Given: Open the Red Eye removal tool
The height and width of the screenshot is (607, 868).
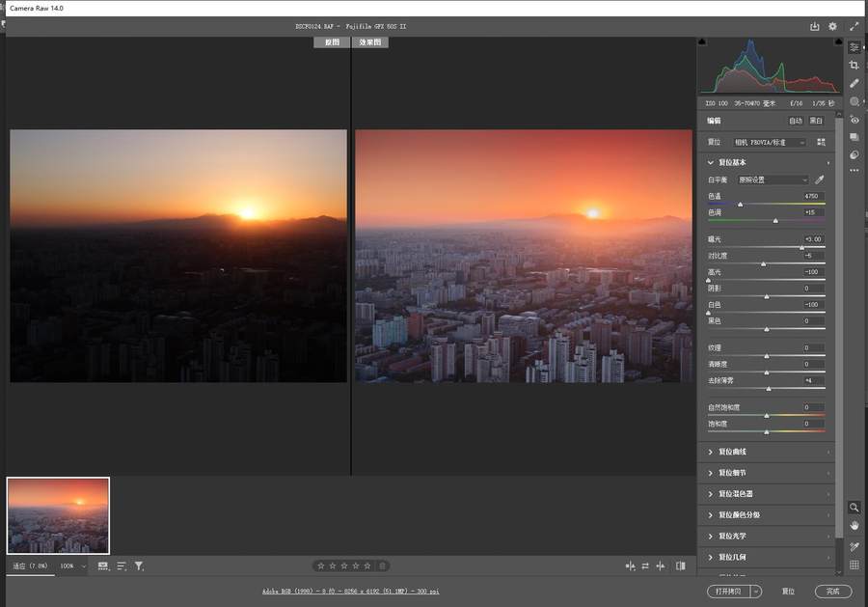Looking at the screenshot, I should click(854, 120).
